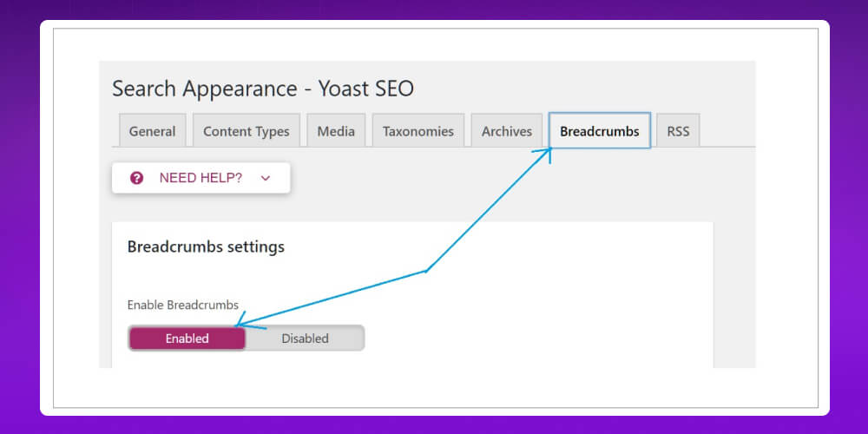
Task: Select the Taxonomies tab
Action: click(418, 131)
